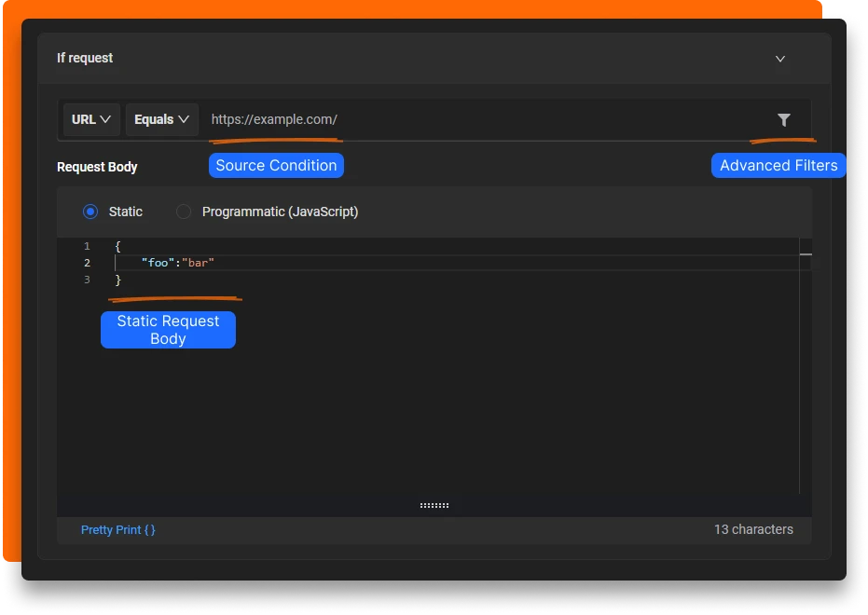Open the URL dropdown
Viewport: 868px width, 615px height.
click(x=91, y=119)
